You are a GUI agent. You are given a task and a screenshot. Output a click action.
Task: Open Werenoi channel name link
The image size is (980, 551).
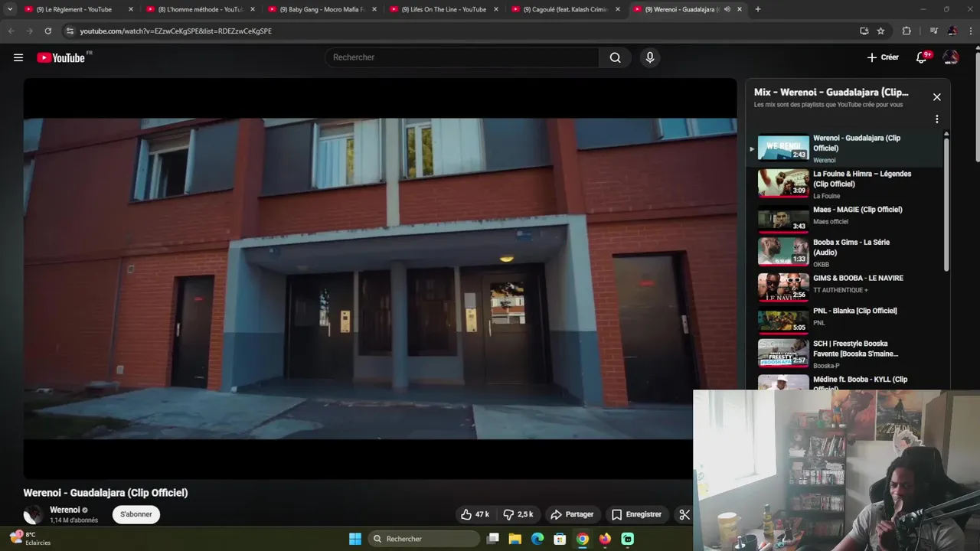click(65, 510)
